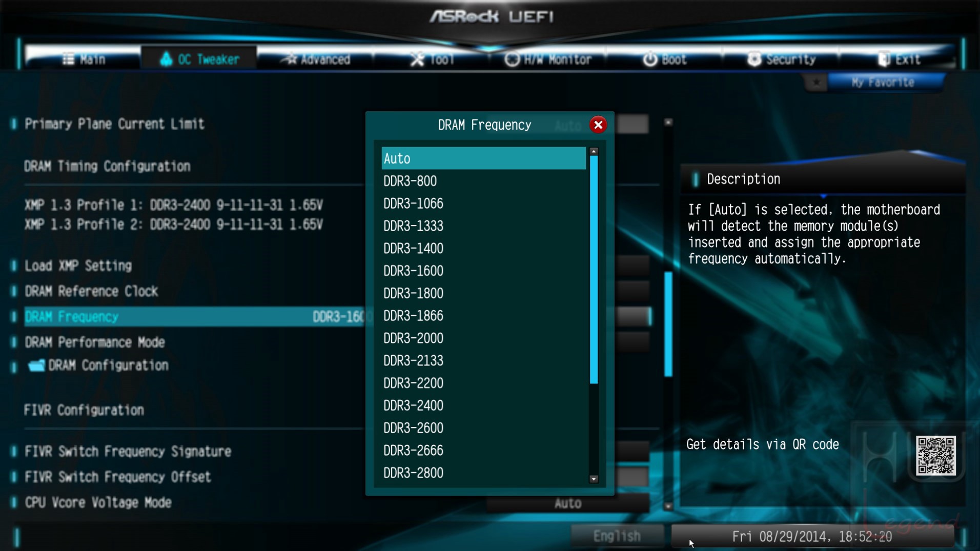Select Auto in the DRAM Frequency list

tap(483, 158)
